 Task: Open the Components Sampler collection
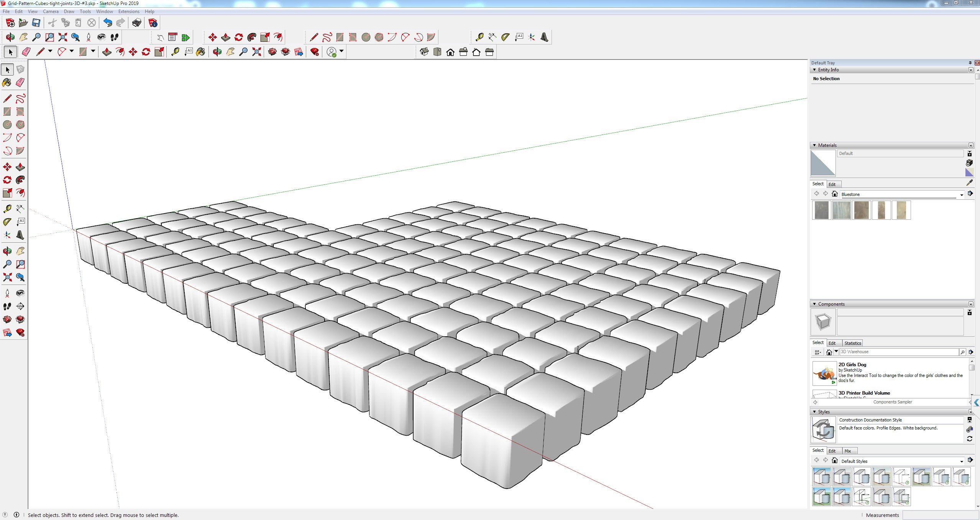pyautogui.click(x=893, y=402)
